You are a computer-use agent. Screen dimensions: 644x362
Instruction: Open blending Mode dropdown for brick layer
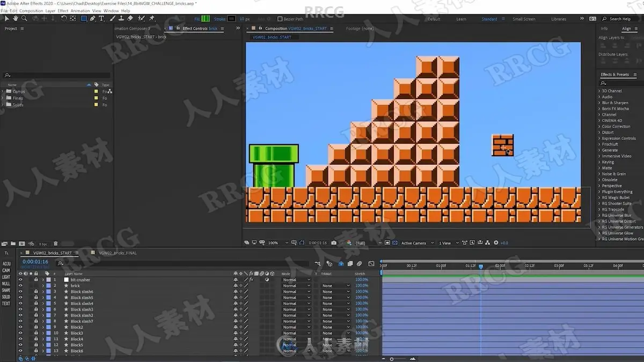(297, 286)
